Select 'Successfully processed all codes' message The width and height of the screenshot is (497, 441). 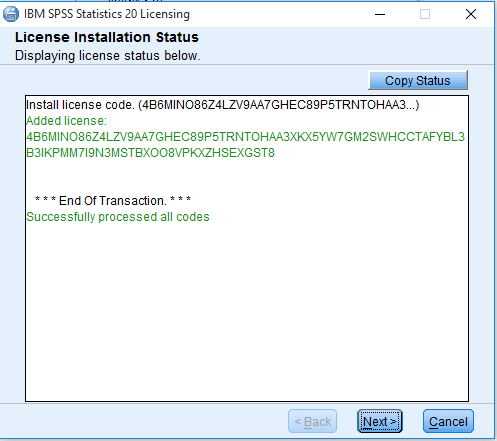pyautogui.click(x=118, y=217)
